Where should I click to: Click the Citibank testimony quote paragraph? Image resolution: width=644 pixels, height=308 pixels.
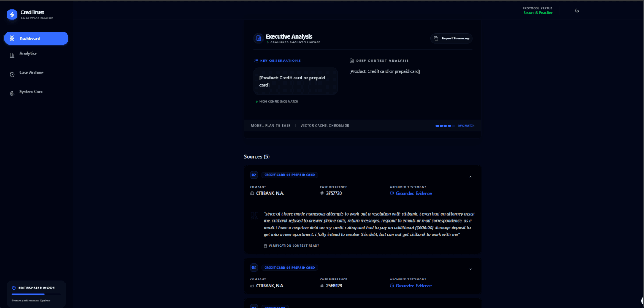(x=369, y=224)
